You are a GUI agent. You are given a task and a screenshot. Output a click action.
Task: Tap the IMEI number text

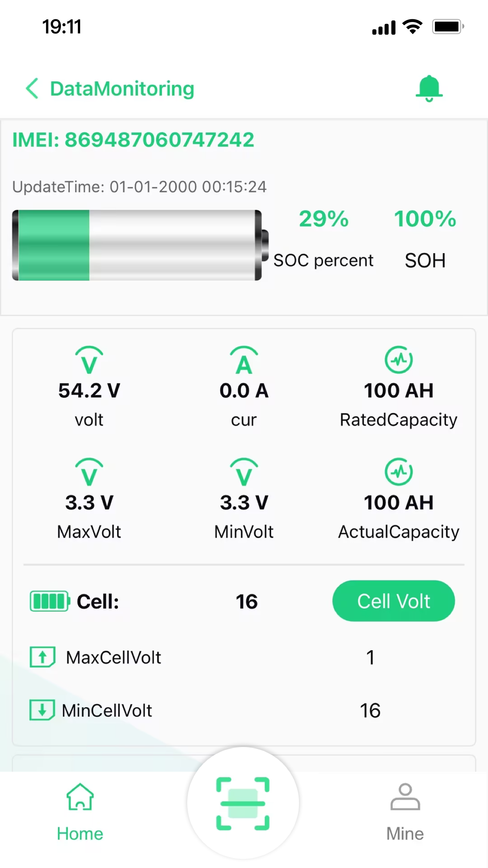(x=133, y=140)
